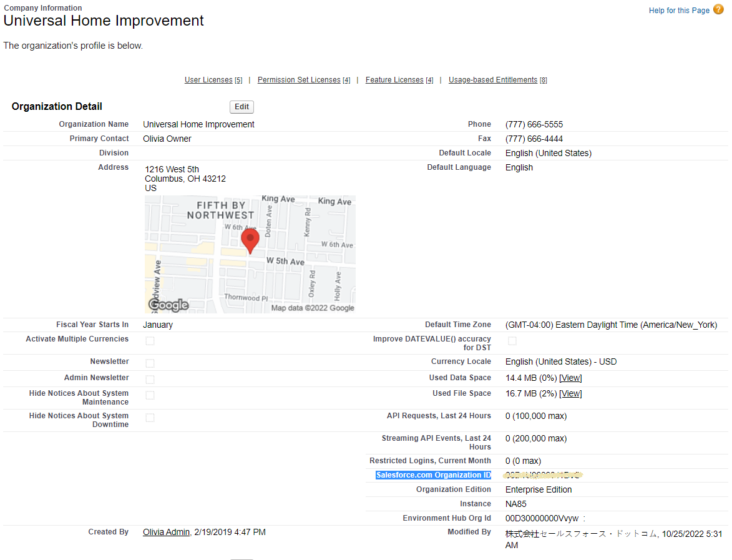Image resolution: width=732 pixels, height=560 pixels.
Task: Click the Google logo on the map
Action: pyautogui.click(x=168, y=305)
